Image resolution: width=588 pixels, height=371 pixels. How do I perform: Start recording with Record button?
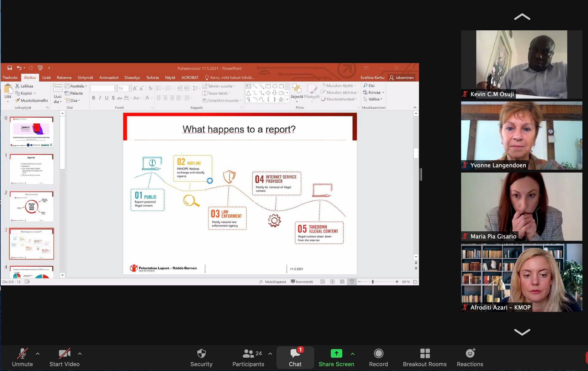[x=378, y=357]
